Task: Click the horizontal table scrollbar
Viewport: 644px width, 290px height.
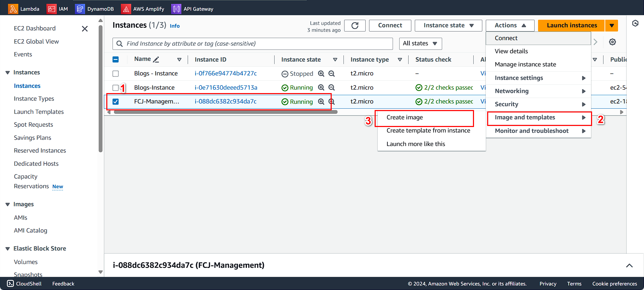Action: (225, 112)
